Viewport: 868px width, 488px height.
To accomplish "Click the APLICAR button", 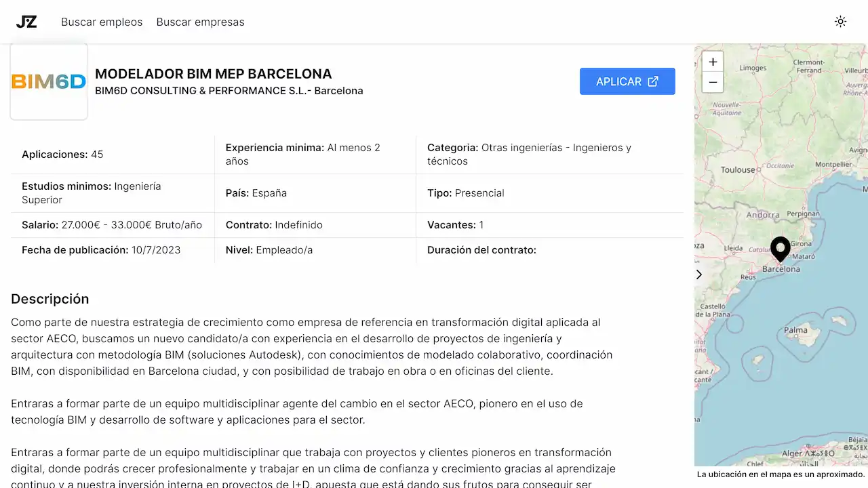I will pyautogui.click(x=627, y=81).
